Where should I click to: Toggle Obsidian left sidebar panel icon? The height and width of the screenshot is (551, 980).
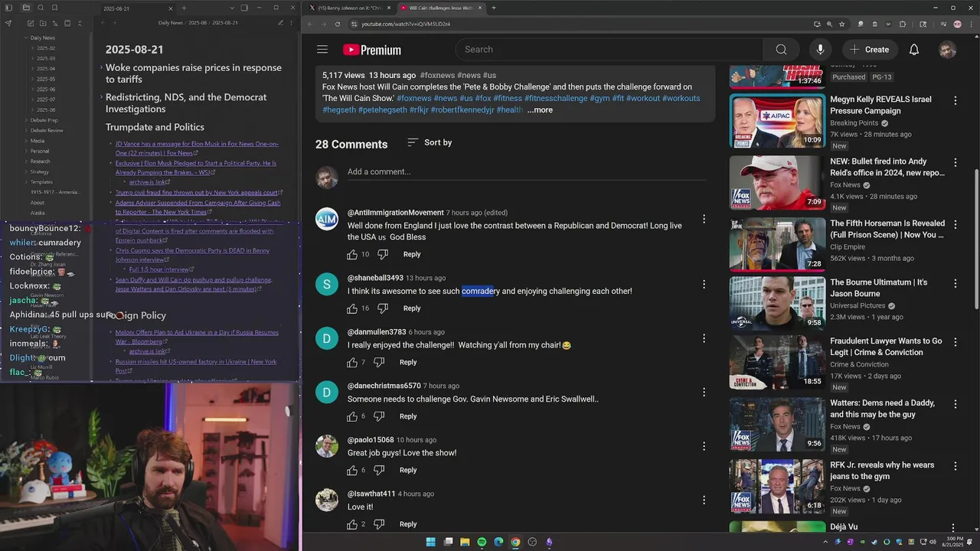[8, 8]
